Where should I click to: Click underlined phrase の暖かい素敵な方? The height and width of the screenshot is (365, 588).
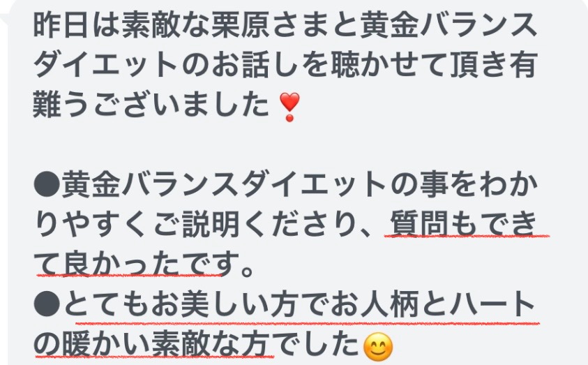[x=152, y=344]
